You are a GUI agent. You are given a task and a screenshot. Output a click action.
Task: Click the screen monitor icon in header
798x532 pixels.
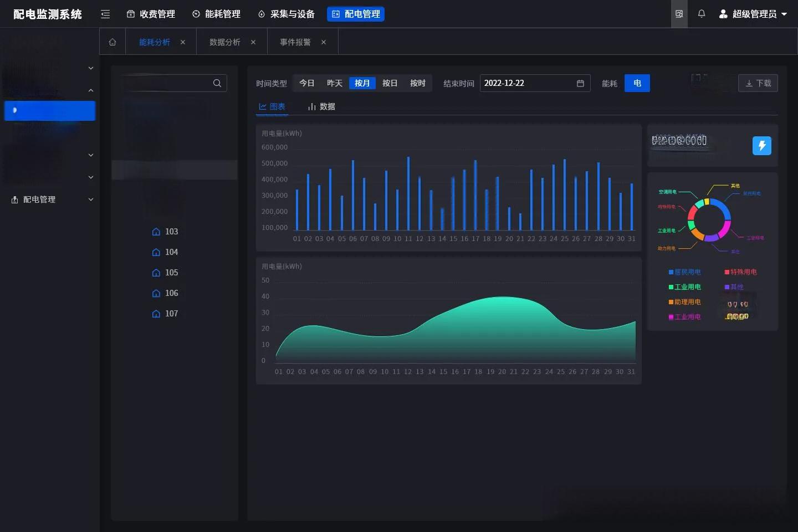[x=679, y=14]
